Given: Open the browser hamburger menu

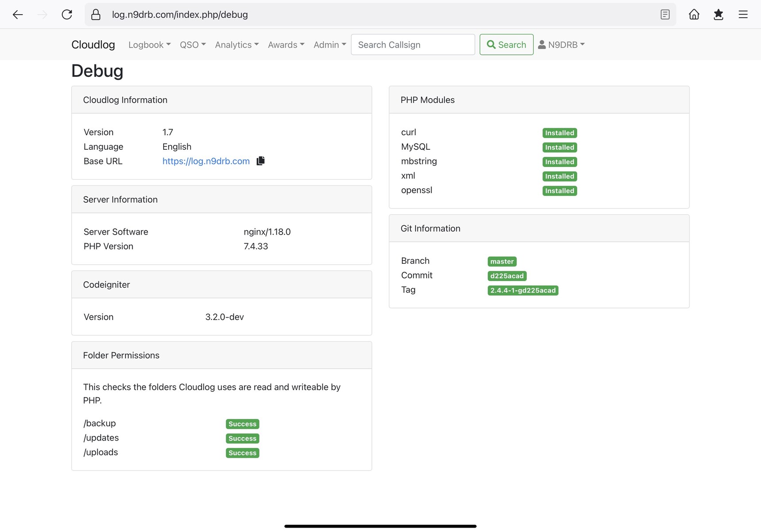Looking at the screenshot, I should pyautogui.click(x=743, y=15).
